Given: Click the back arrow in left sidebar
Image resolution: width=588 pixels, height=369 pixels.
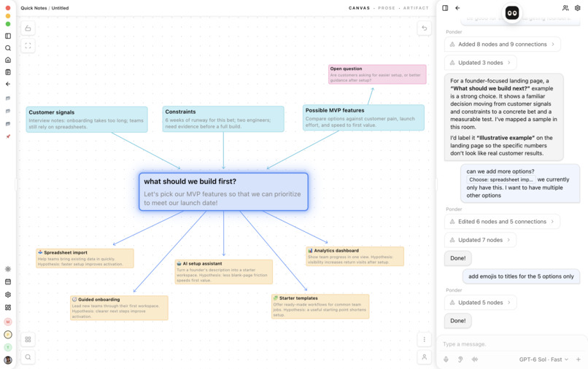Looking at the screenshot, I should 8,84.
